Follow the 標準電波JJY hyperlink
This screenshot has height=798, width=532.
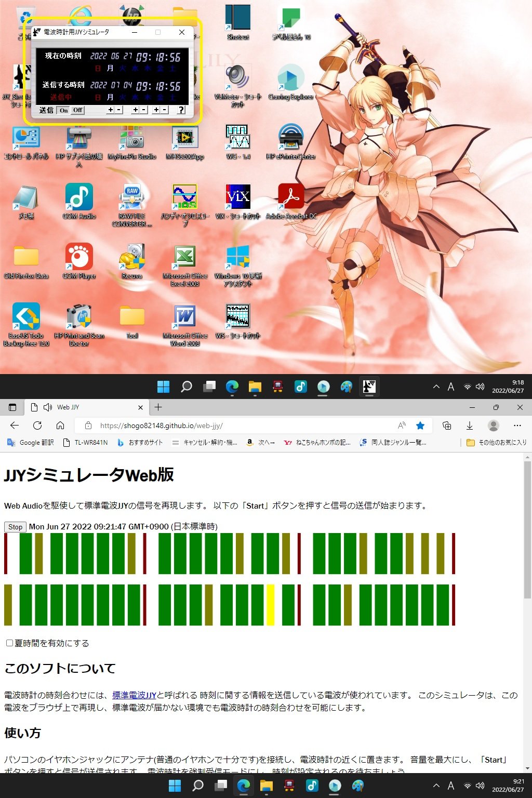click(134, 695)
